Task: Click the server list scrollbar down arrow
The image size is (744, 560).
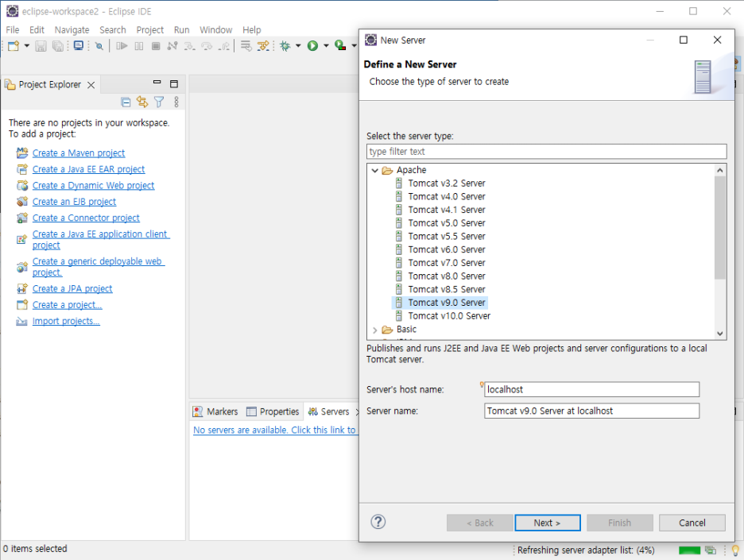Action: pyautogui.click(x=720, y=334)
